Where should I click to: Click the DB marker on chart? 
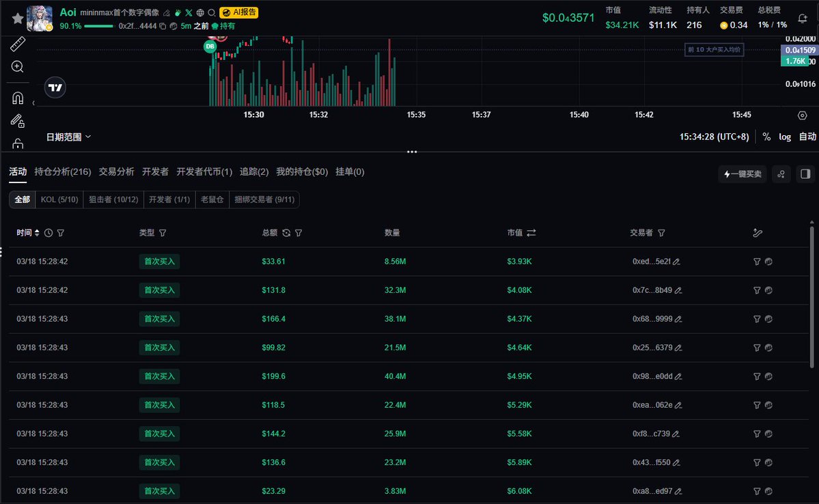[210, 46]
